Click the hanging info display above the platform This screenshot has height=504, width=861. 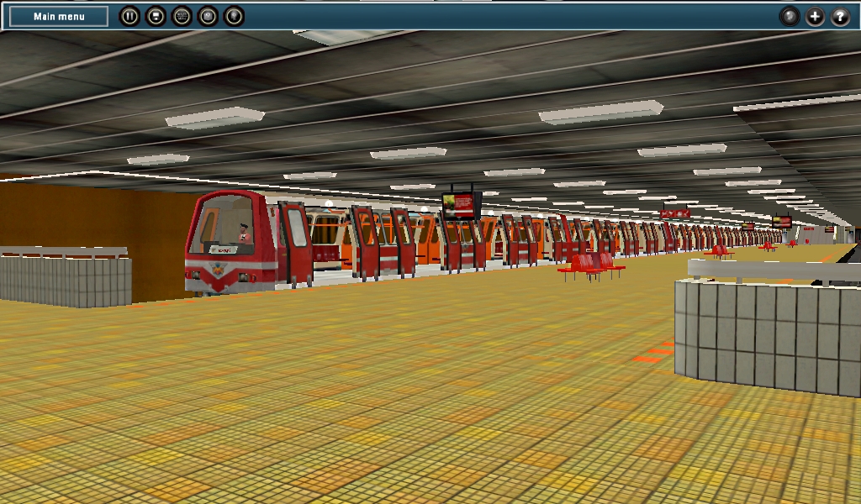tap(461, 205)
